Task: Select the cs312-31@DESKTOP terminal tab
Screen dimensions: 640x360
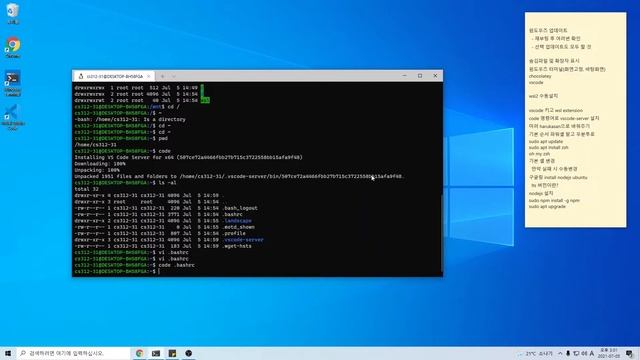Action: coord(113,76)
